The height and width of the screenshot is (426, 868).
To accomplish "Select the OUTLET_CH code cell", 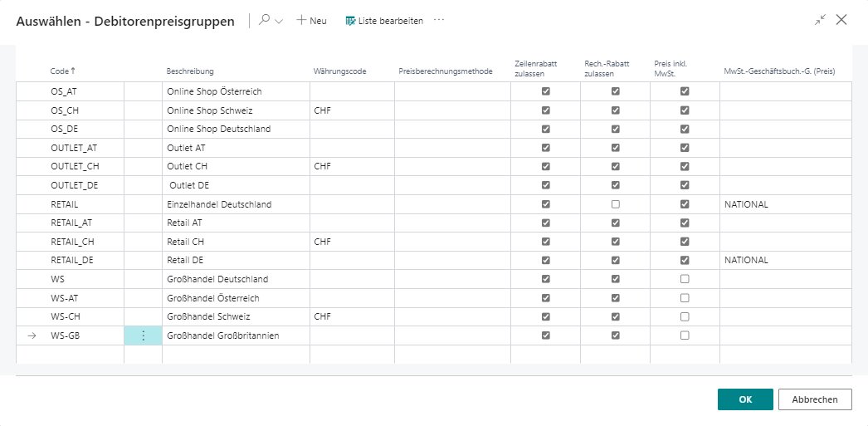I will pos(75,166).
